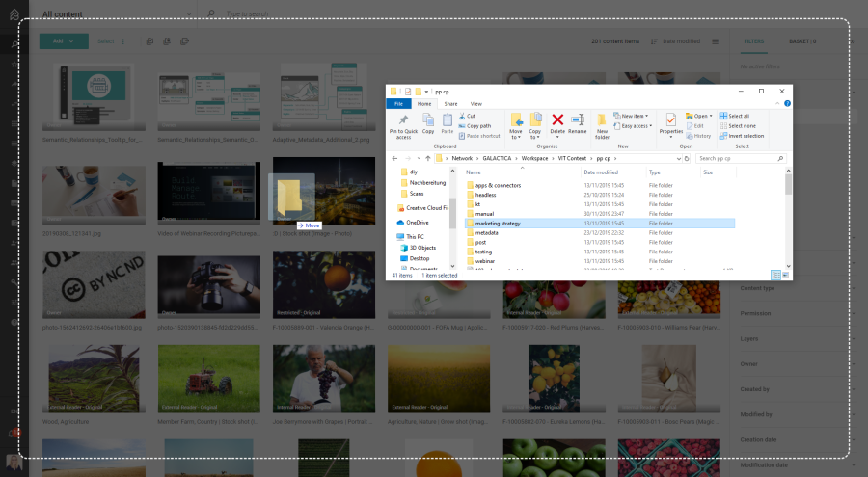Click History in the Open group

click(x=698, y=136)
